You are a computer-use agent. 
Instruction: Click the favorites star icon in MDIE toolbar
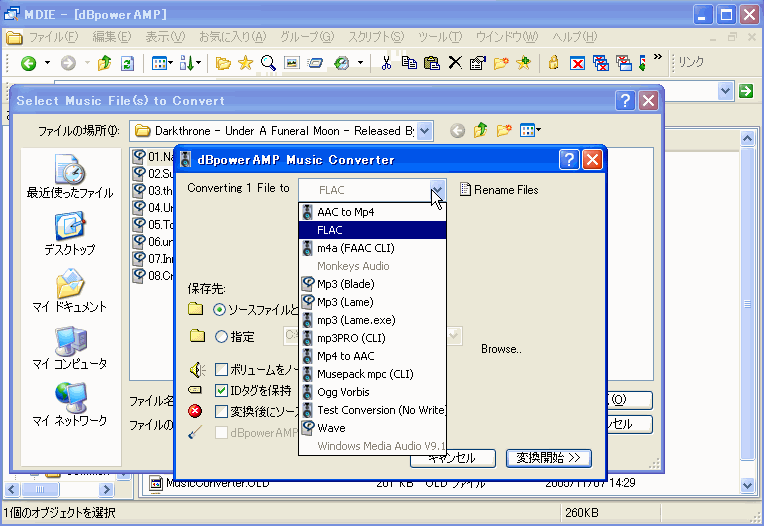246,63
